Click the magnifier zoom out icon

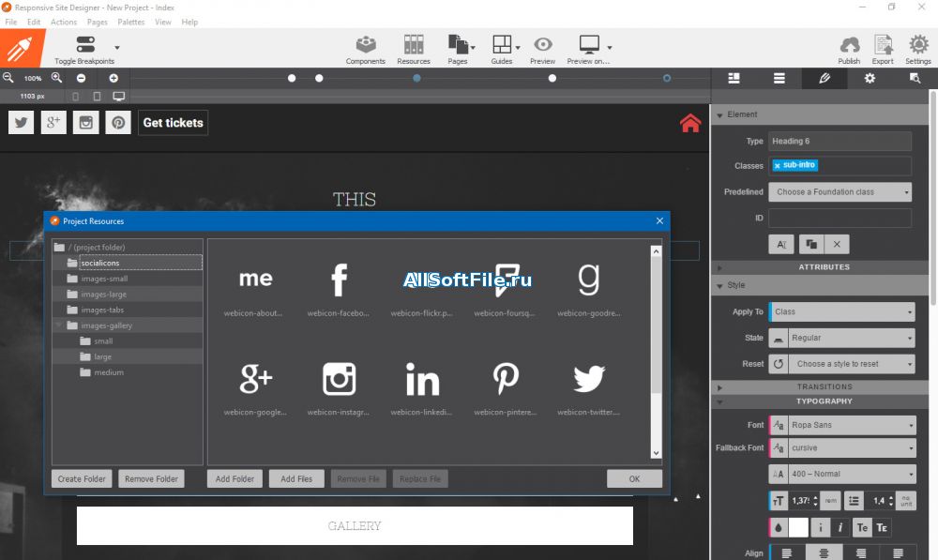click(8, 78)
